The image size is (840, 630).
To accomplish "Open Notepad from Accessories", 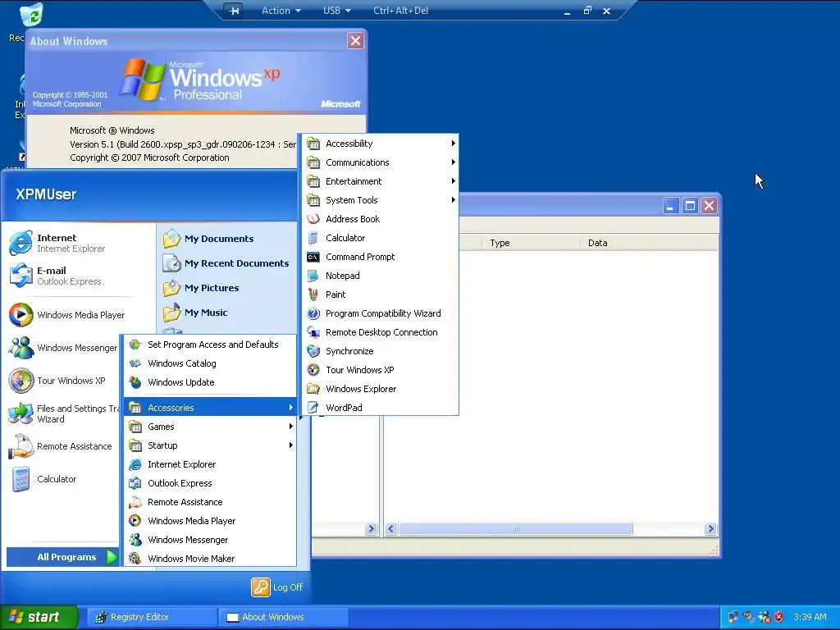I will click(x=381, y=276).
